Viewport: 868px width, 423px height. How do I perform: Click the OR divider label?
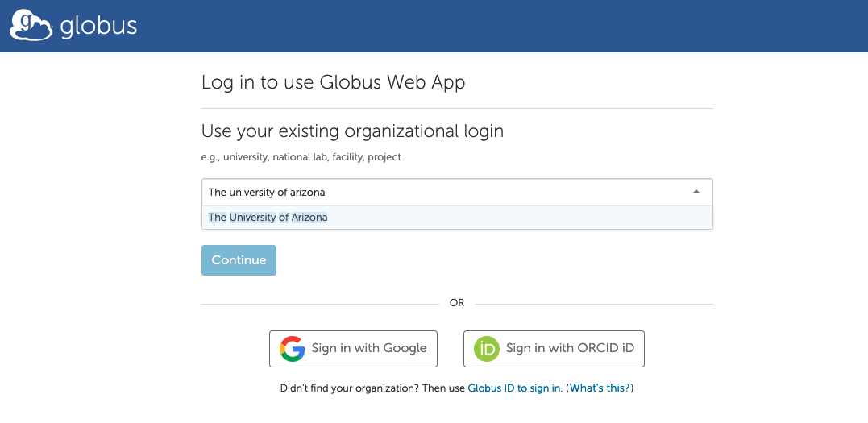tap(457, 304)
